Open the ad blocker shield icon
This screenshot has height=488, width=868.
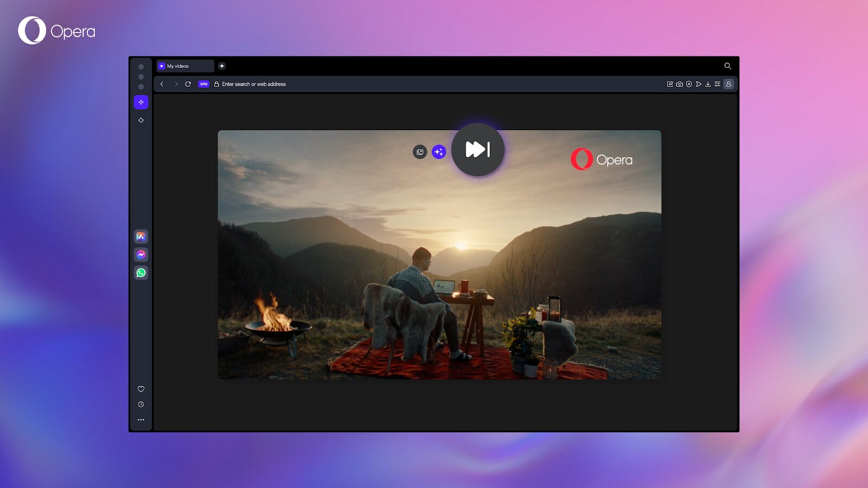[689, 84]
